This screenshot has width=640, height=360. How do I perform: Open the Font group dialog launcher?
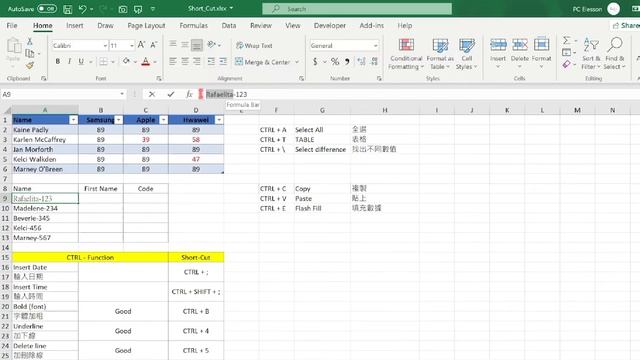[x=159, y=78]
